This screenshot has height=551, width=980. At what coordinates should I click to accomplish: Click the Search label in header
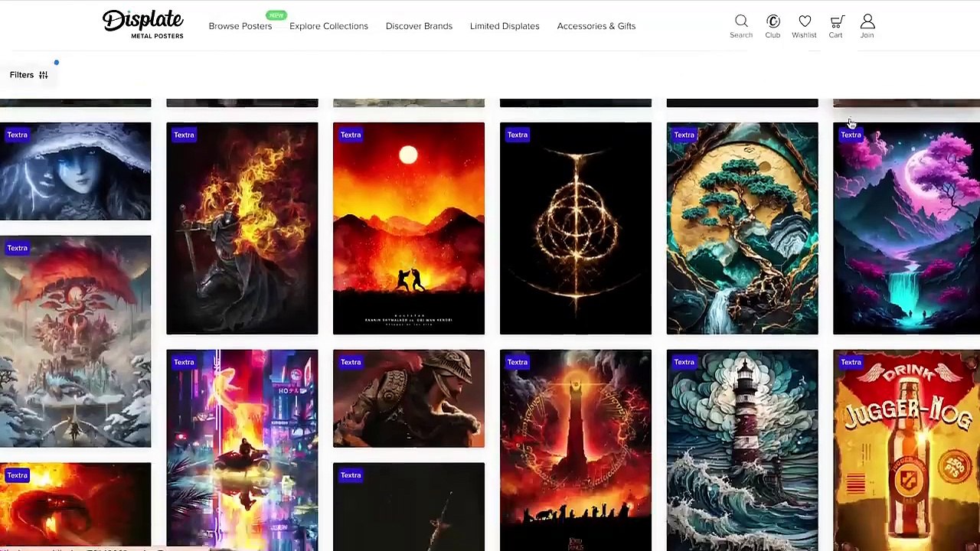(x=741, y=35)
